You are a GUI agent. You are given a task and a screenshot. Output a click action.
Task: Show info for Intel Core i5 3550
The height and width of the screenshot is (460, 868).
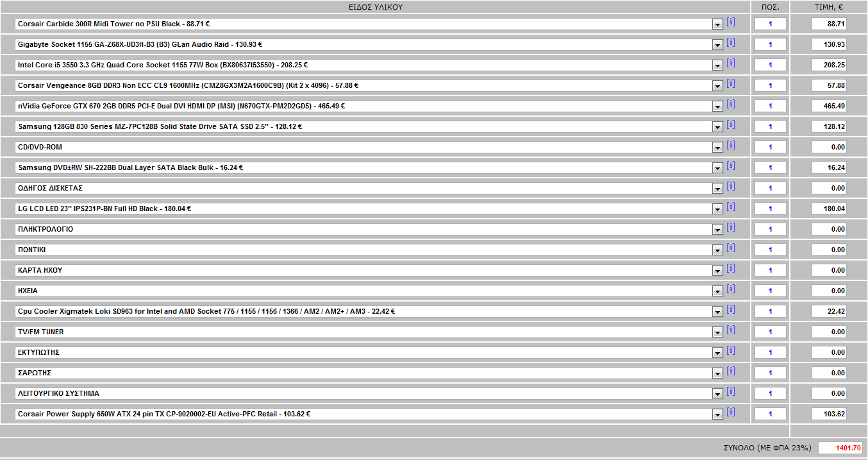pos(731,64)
